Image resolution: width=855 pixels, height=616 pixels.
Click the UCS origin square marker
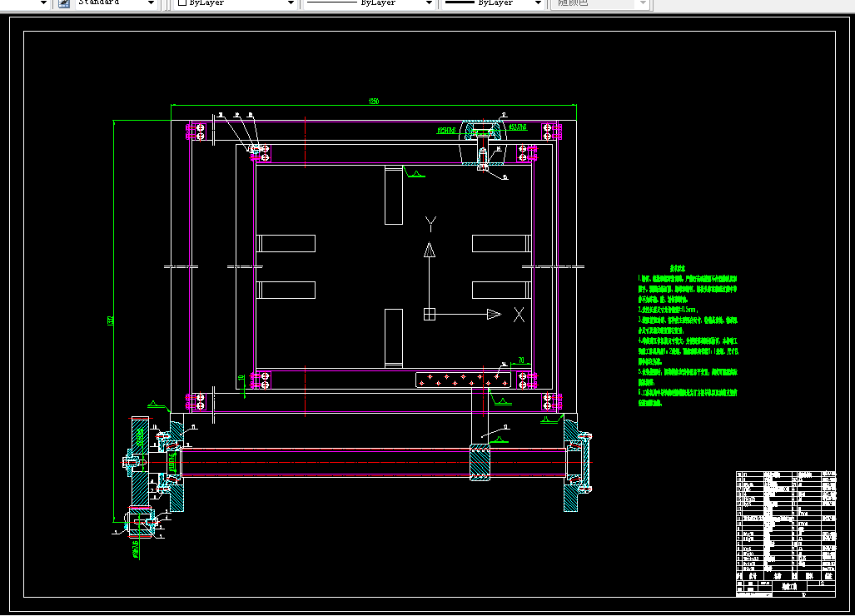coord(430,314)
